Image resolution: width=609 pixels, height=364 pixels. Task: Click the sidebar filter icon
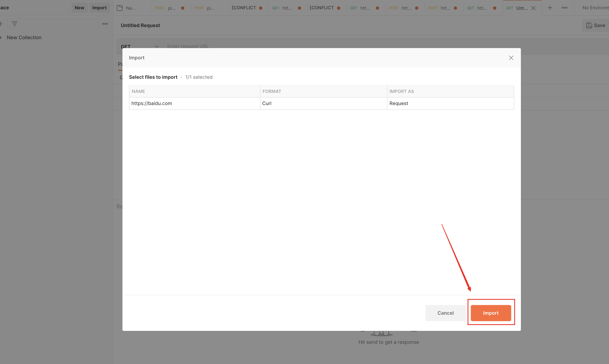point(15,24)
